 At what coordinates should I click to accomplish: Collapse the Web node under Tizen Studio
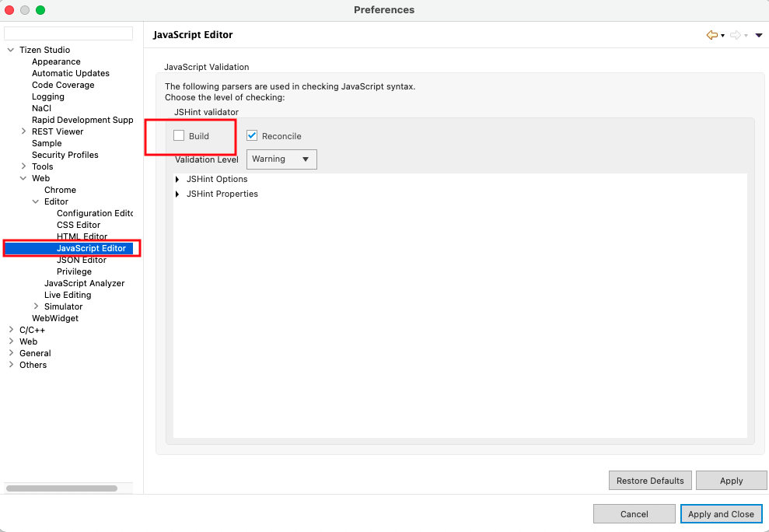[x=23, y=178]
